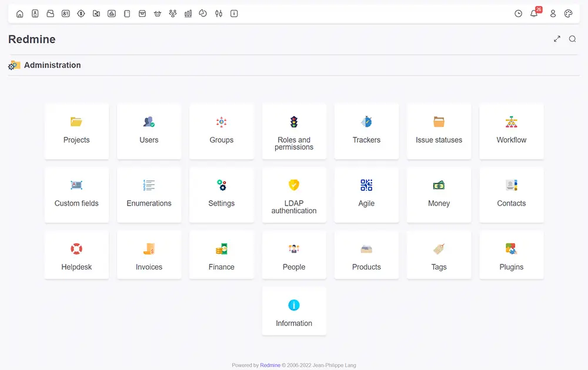Viewport: 588px width, 370px height.
Task: Open the folder icon in top toolbar
Action: pos(50,14)
